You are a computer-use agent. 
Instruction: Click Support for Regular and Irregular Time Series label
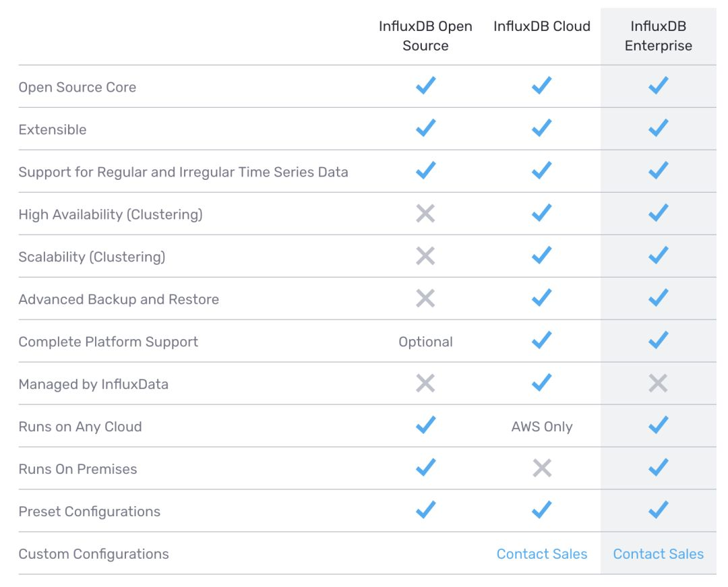183,172
